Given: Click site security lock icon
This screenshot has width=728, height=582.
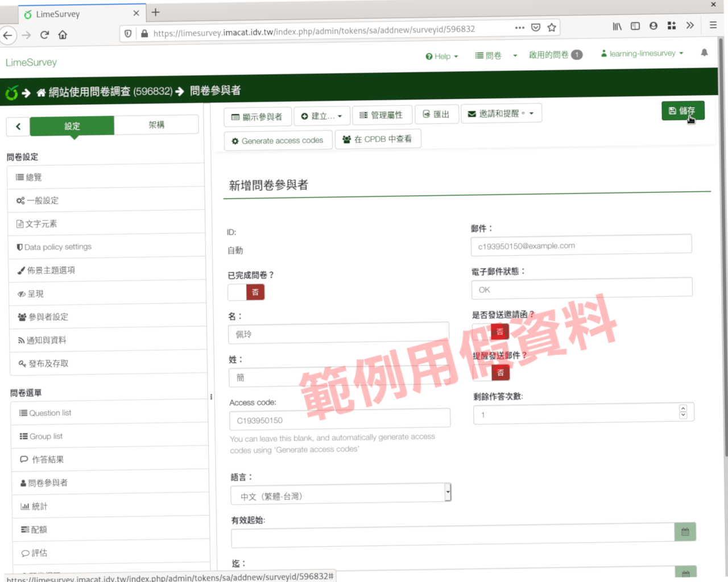Looking at the screenshot, I should coord(144,34).
